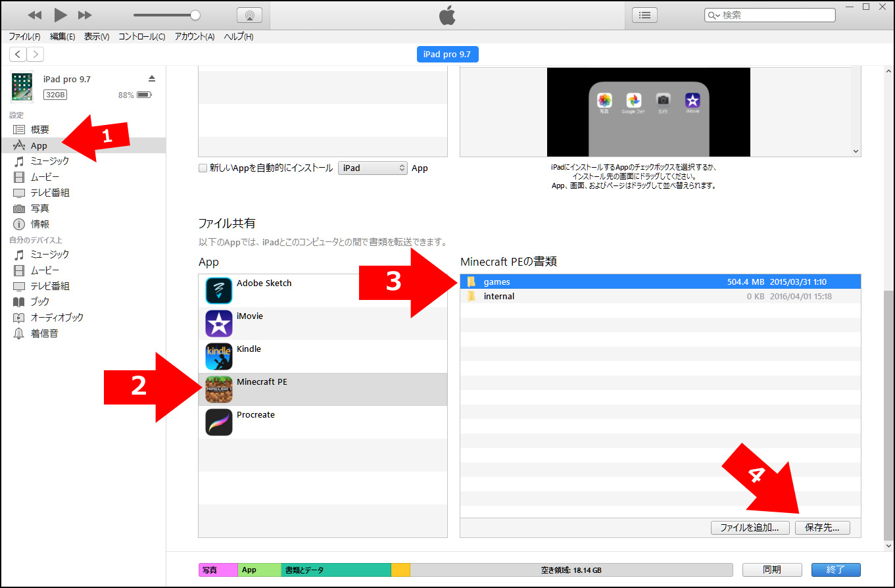Click the games folder icon

point(471,282)
